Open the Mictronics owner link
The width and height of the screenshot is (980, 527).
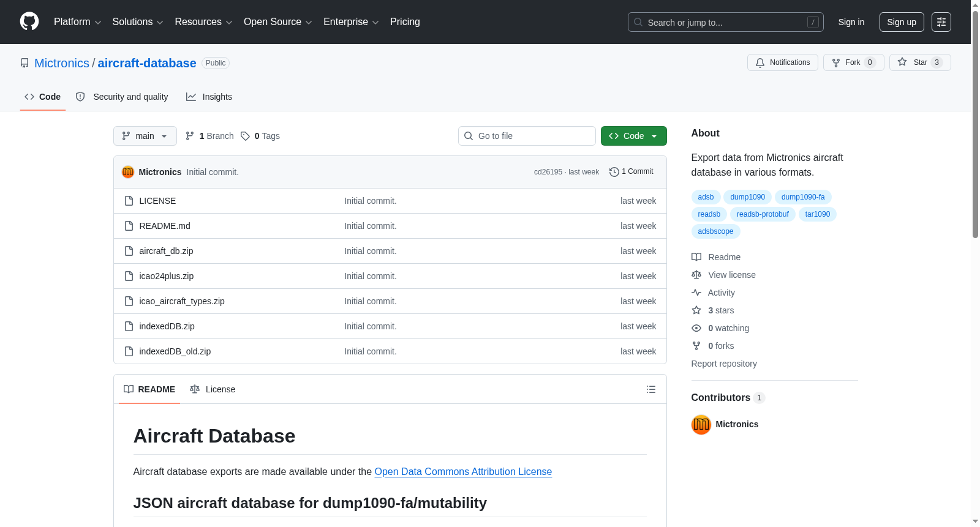(x=62, y=63)
